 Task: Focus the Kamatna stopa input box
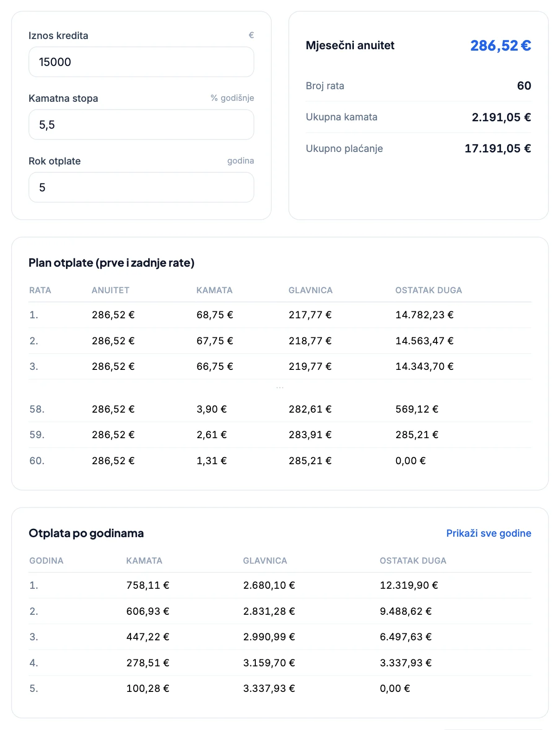coord(141,125)
